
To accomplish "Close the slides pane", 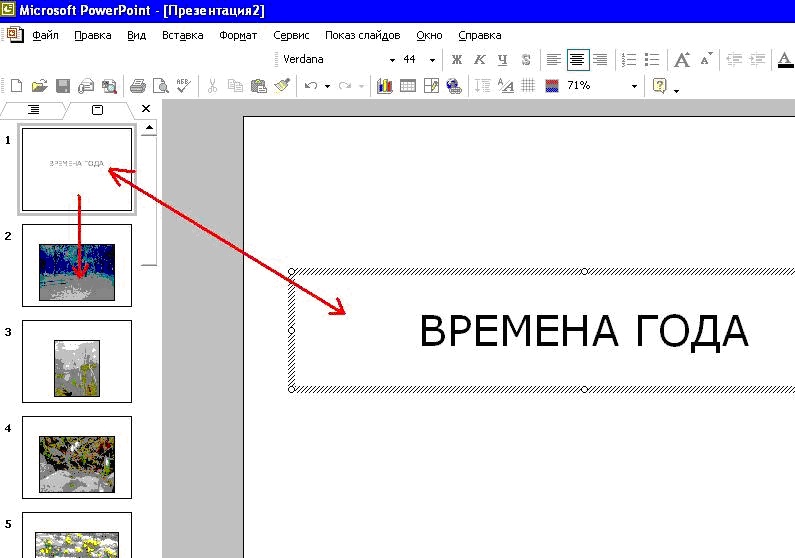I will pos(146,108).
